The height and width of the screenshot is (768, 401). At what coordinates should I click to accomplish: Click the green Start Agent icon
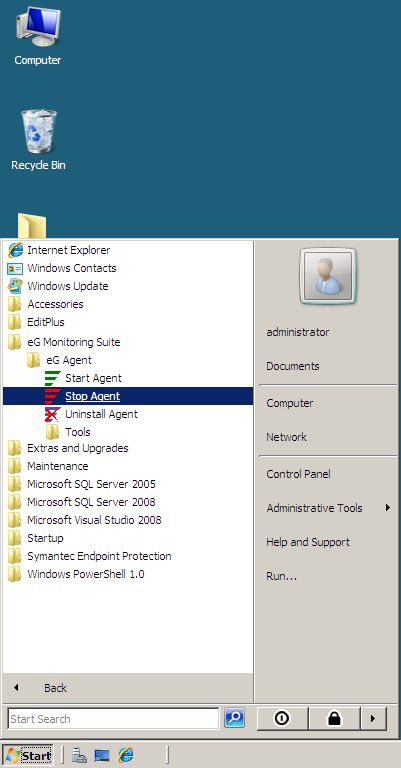(52, 378)
